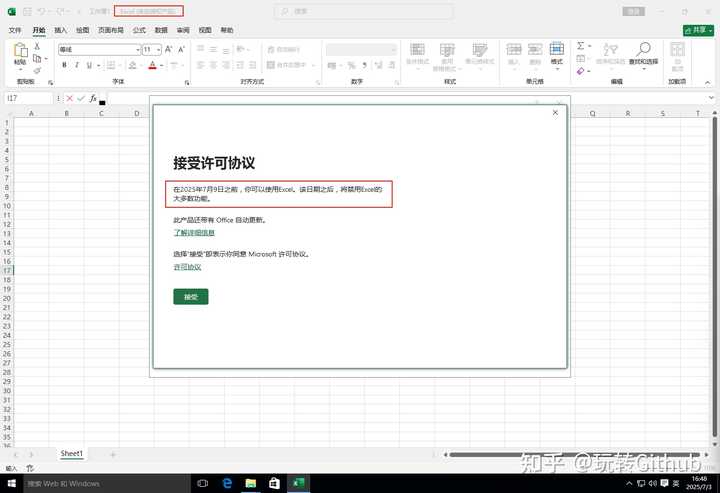Click the Save icon in title bar
The height and width of the screenshot is (493, 720).
[x=27, y=11]
